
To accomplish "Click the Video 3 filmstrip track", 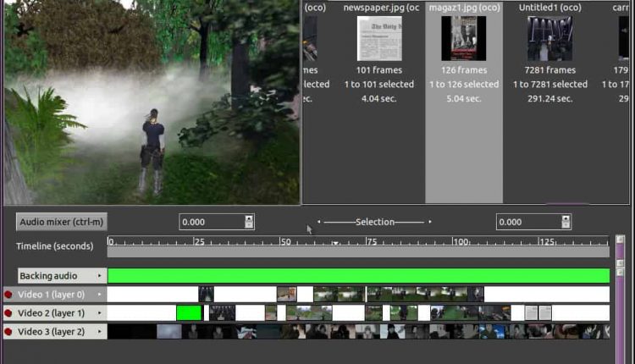I will 358,332.
